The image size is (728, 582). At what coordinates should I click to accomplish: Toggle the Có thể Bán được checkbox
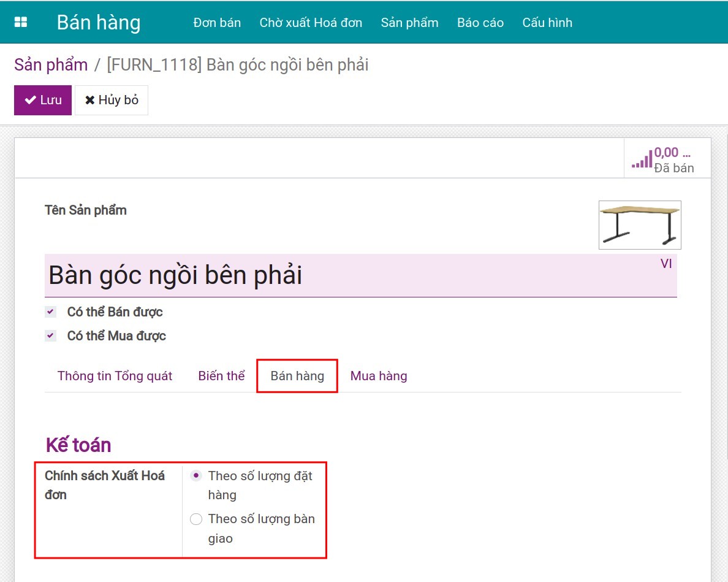coord(51,312)
